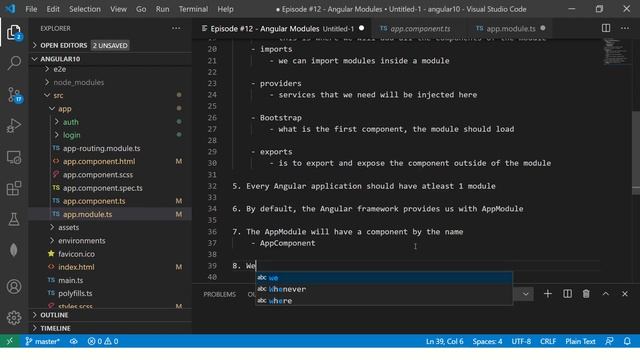Collapse the app folder

pos(60,109)
